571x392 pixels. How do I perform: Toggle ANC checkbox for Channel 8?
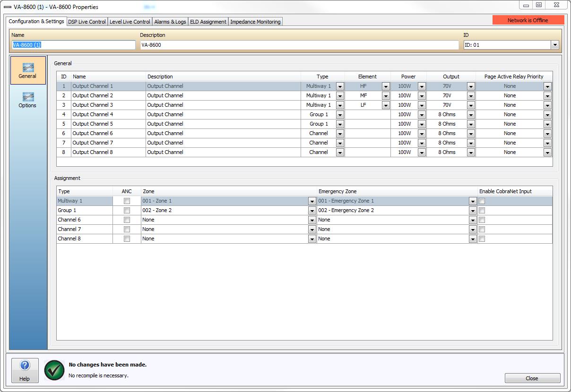tap(127, 239)
